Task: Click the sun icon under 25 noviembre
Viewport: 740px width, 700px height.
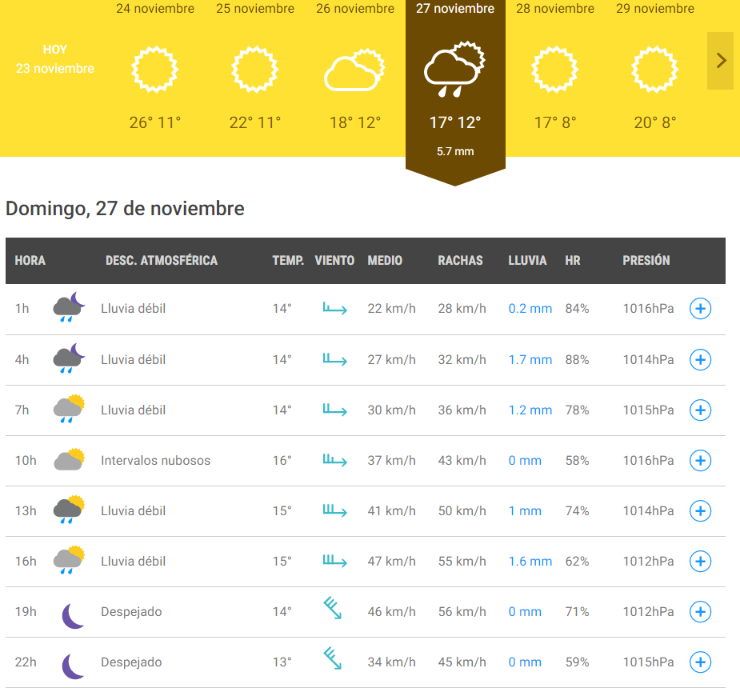Action: (255, 70)
